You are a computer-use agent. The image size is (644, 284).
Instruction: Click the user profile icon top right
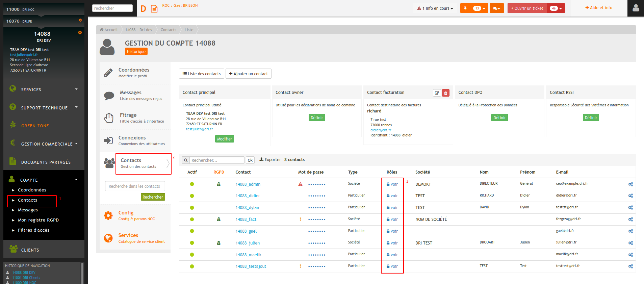click(x=636, y=8)
